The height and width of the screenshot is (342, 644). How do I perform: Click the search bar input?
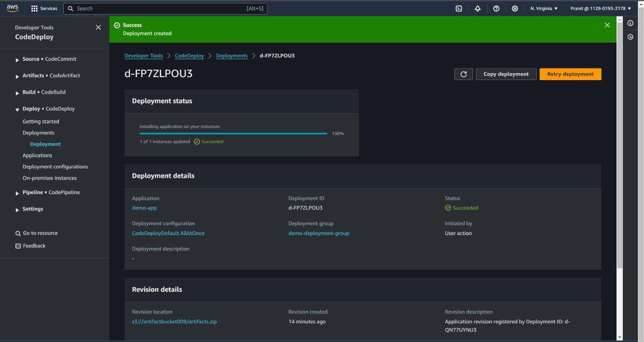coord(165,9)
